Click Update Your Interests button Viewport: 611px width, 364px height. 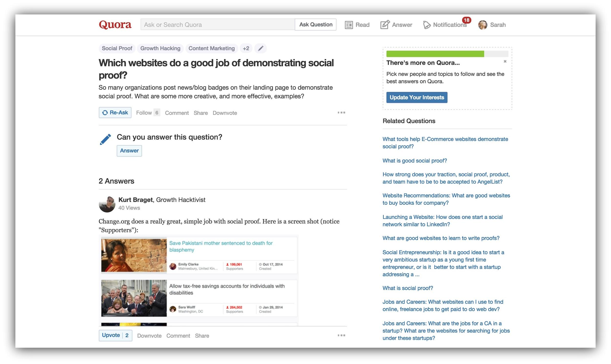(417, 97)
